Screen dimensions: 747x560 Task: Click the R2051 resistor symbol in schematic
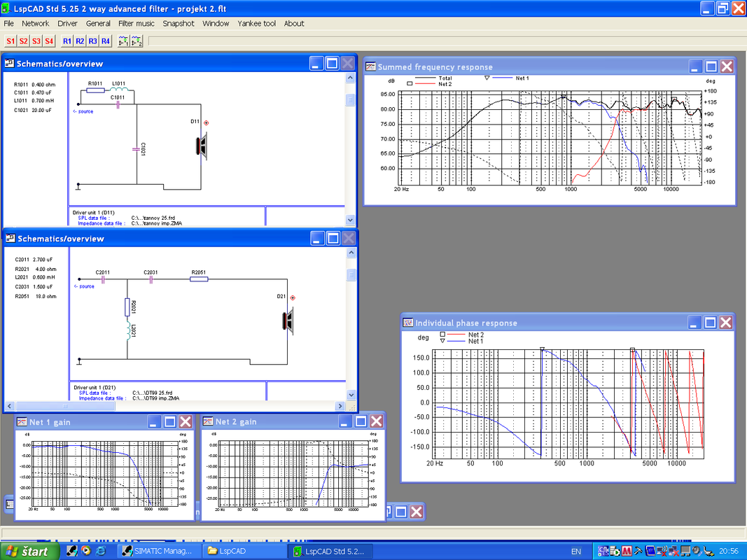pyautogui.click(x=199, y=279)
